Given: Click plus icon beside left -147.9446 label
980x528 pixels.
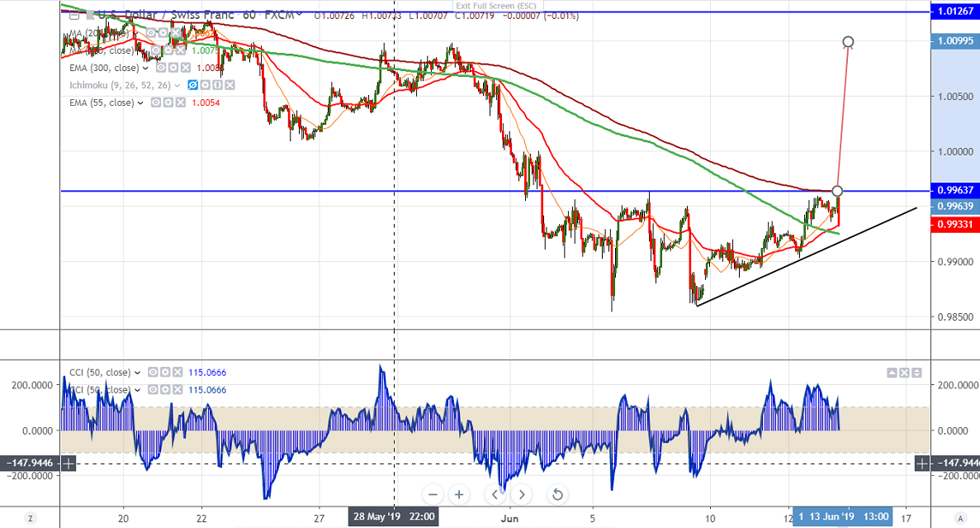Looking at the screenshot, I should pyautogui.click(x=69, y=464).
